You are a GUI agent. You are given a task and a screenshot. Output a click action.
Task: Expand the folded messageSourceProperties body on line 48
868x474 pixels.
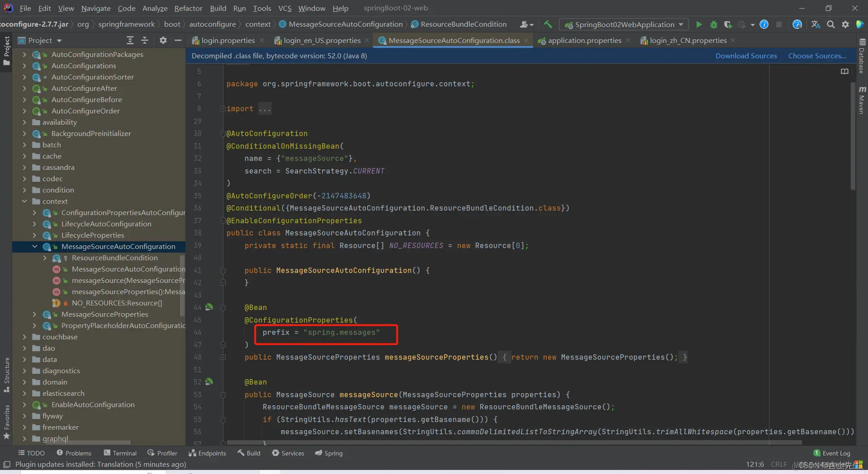tap(223, 357)
